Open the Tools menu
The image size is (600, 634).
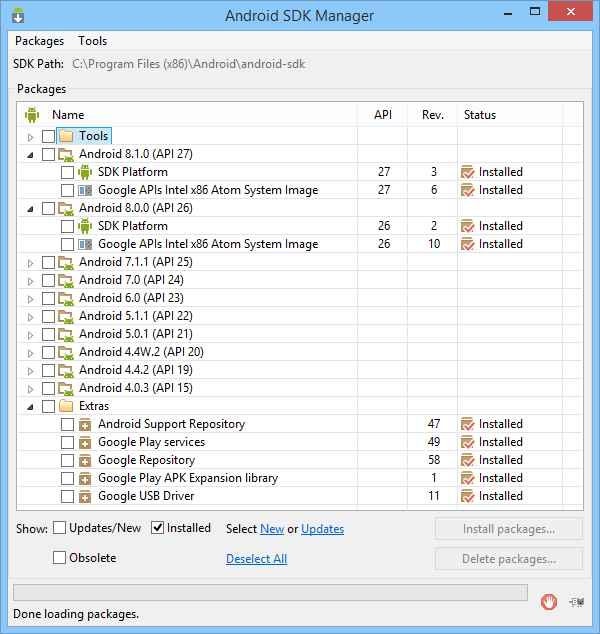[x=93, y=41]
